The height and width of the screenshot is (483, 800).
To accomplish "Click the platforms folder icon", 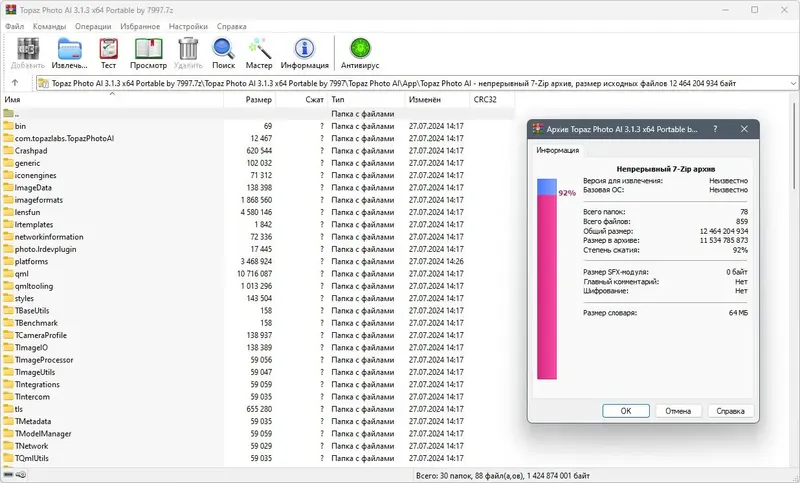I will [x=8, y=262].
